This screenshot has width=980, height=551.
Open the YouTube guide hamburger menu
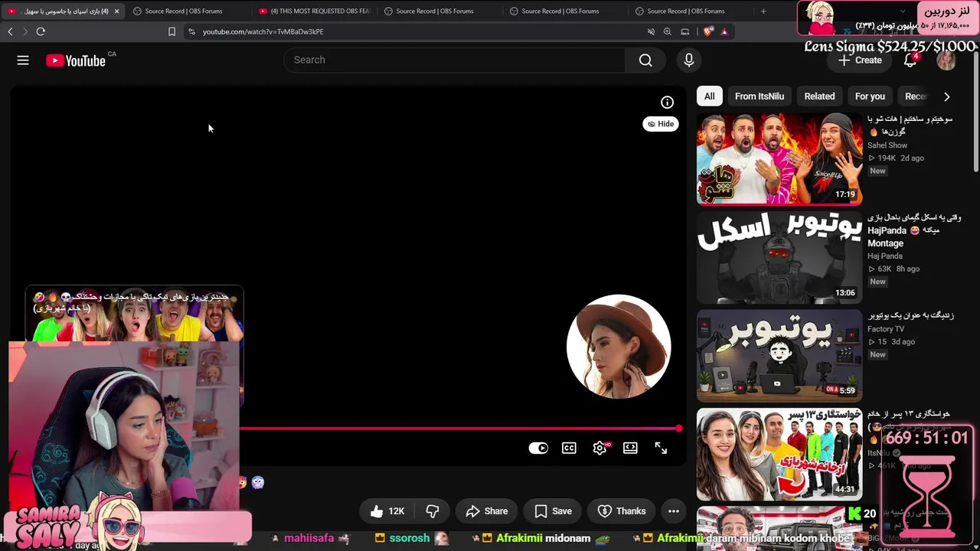click(x=23, y=60)
